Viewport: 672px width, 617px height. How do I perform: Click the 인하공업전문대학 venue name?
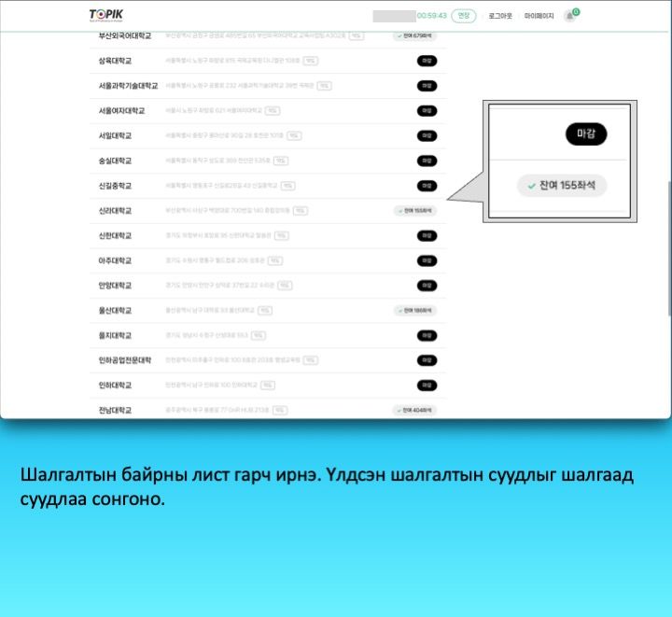[x=124, y=360]
